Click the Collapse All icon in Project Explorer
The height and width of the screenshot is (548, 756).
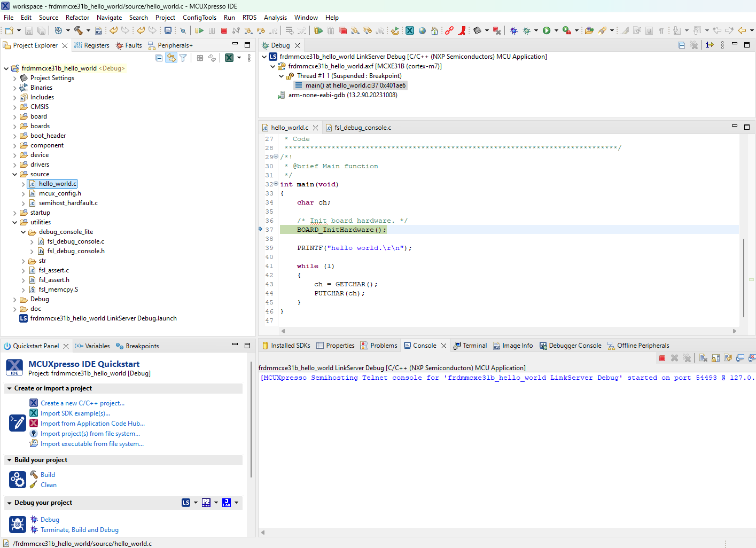click(159, 58)
